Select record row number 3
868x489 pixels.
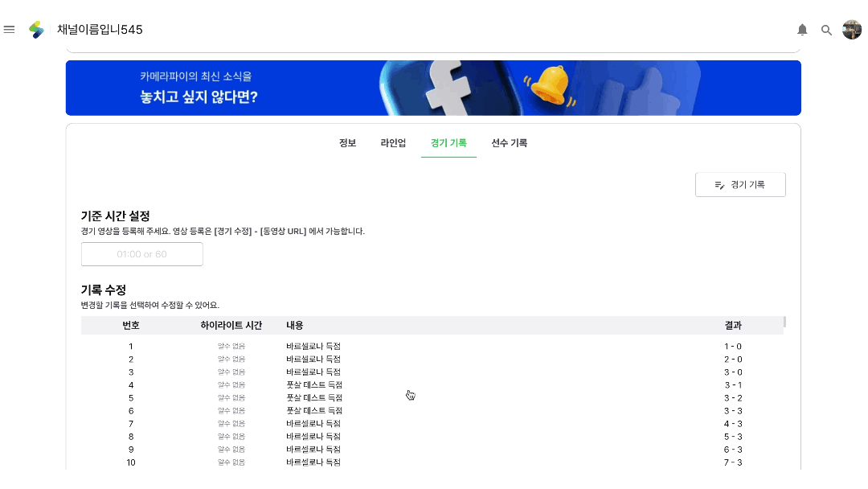[432, 372]
